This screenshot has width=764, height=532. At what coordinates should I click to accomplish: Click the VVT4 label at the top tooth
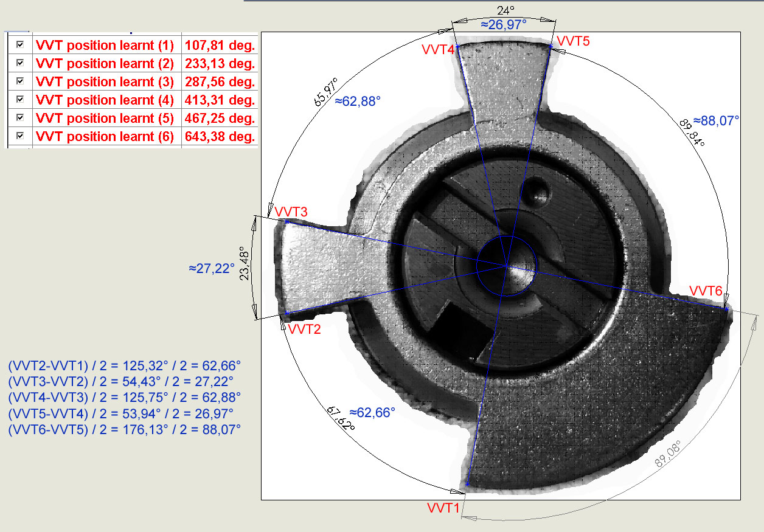tap(438, 50)
